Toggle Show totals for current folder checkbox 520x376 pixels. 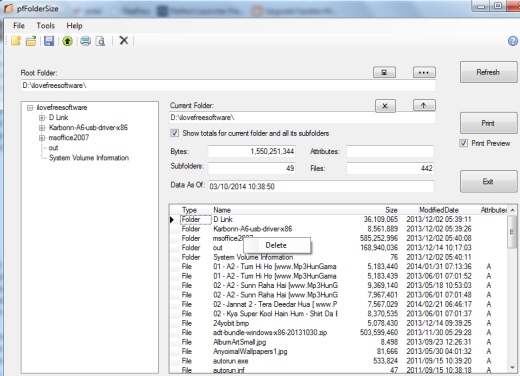[174, 133]
